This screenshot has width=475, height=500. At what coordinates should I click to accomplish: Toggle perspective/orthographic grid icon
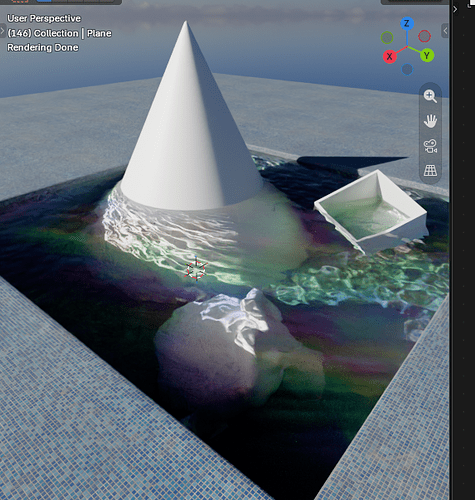click(x=430, y=170)
